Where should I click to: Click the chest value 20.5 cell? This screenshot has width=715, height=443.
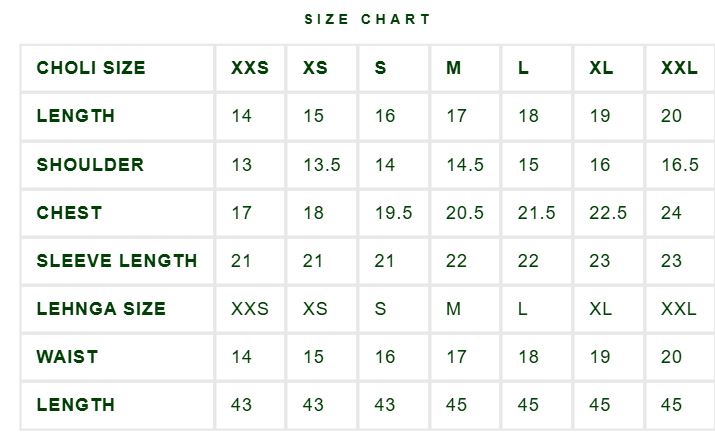tap(465, 213)
